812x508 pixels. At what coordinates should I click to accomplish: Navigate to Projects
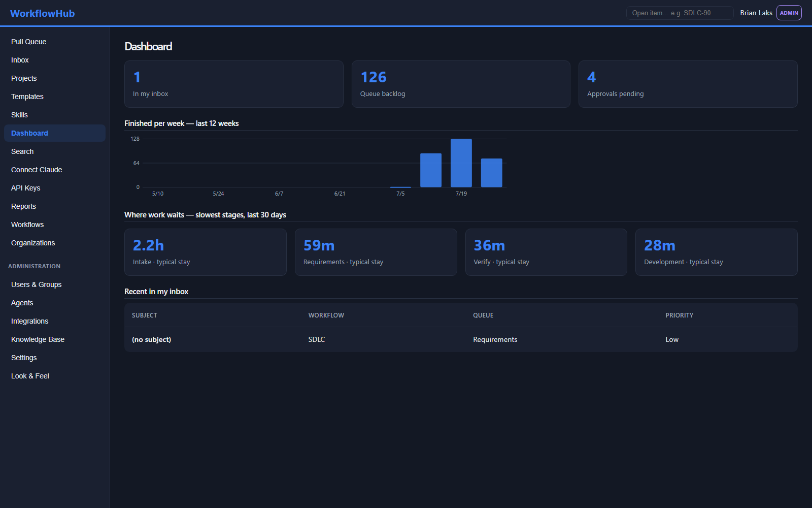(55, 78)
